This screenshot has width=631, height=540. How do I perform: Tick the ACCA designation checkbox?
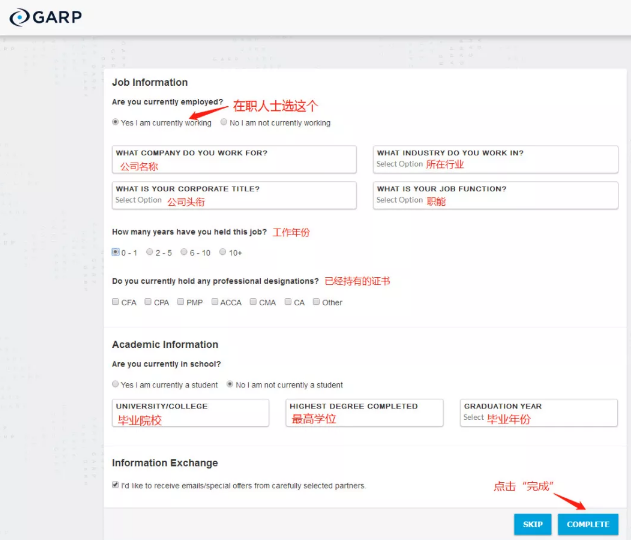pyautogui.click(x=215, y=302)
